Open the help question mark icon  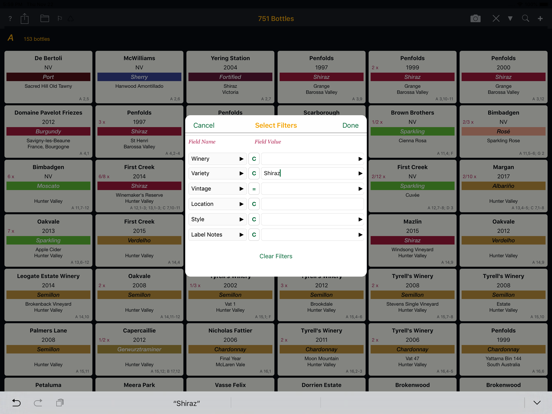point(10,19)
